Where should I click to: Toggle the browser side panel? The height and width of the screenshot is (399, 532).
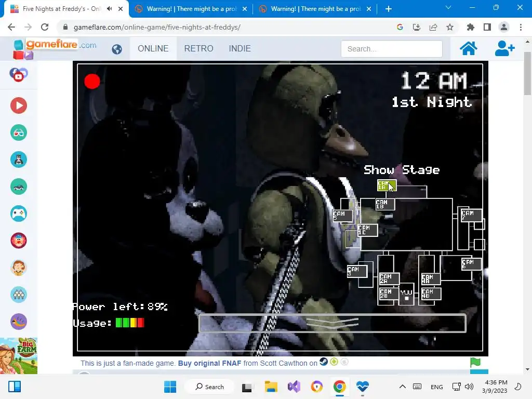tap(487, 27)
